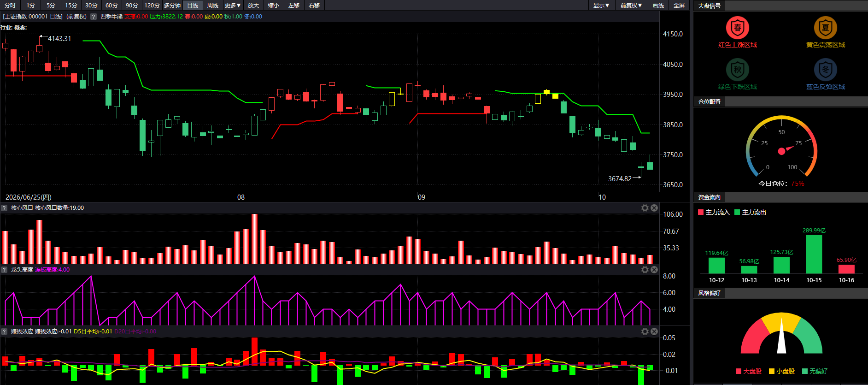Click the red 10-16 inflow bar

[x=847, y=269]
